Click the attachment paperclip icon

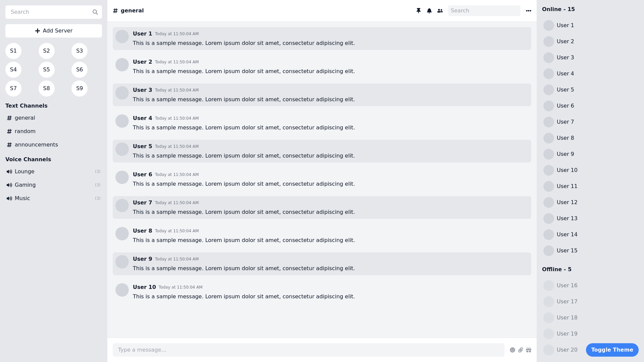[521, 350]
